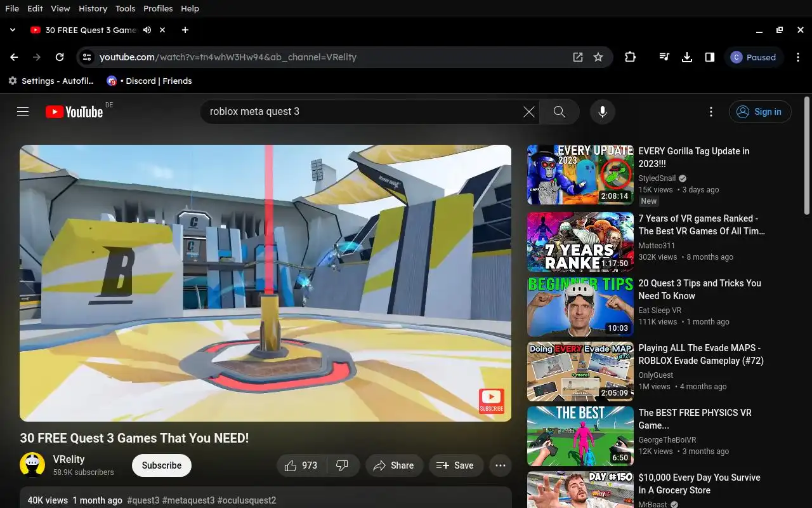This screenshot has width=812, height=508.
Task: Bookmark this page with the star icon
Action: [598, 57]
